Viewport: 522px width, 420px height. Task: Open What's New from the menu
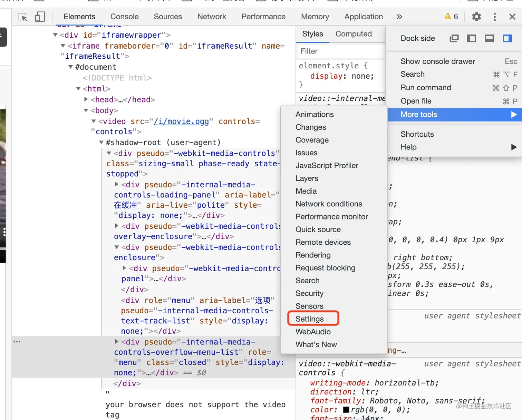point(316,344)
